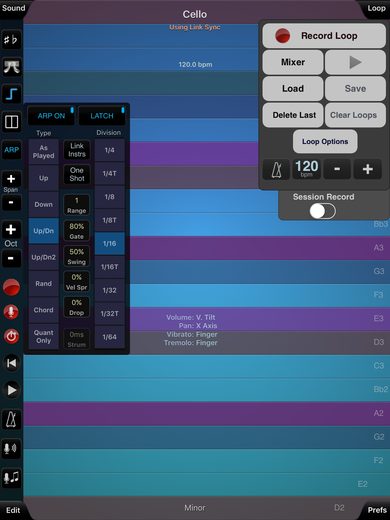Open the 50% Swing control
Image resolution: width=390 pixels, height=520 pixels.
pyautogui.click(x=77, y=257)
